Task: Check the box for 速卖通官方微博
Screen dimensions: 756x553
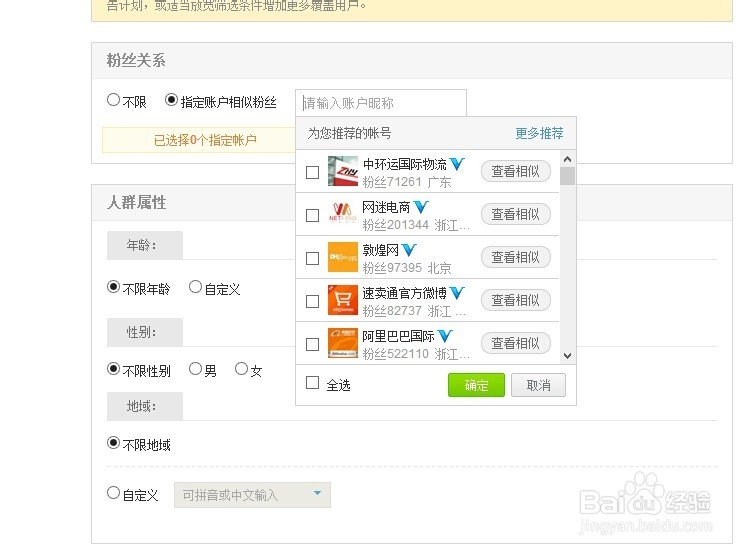Action: coord(312,301)
